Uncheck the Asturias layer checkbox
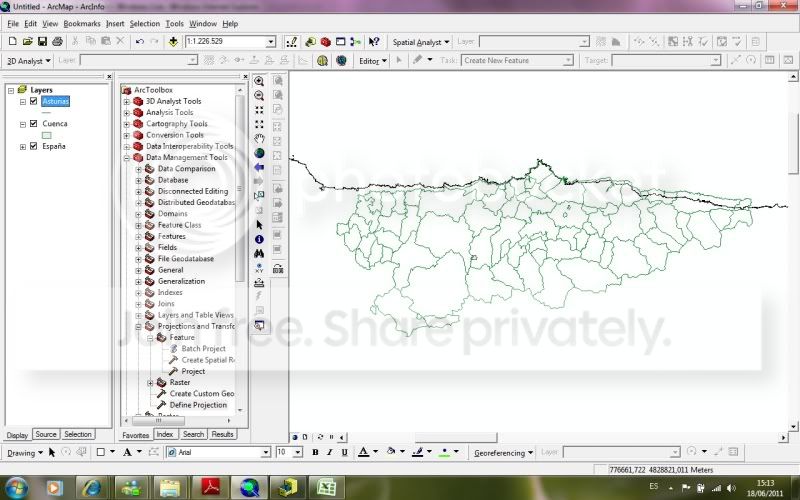This screenshot has width=800, height=500. pos(33,101)
